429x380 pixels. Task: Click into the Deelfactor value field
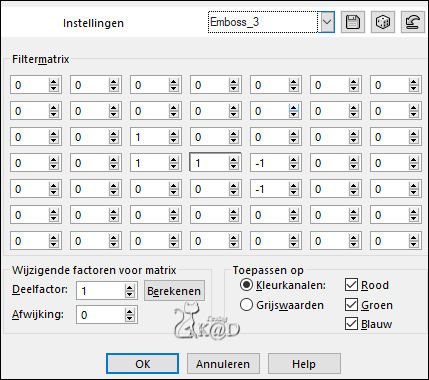coord(101,291)
